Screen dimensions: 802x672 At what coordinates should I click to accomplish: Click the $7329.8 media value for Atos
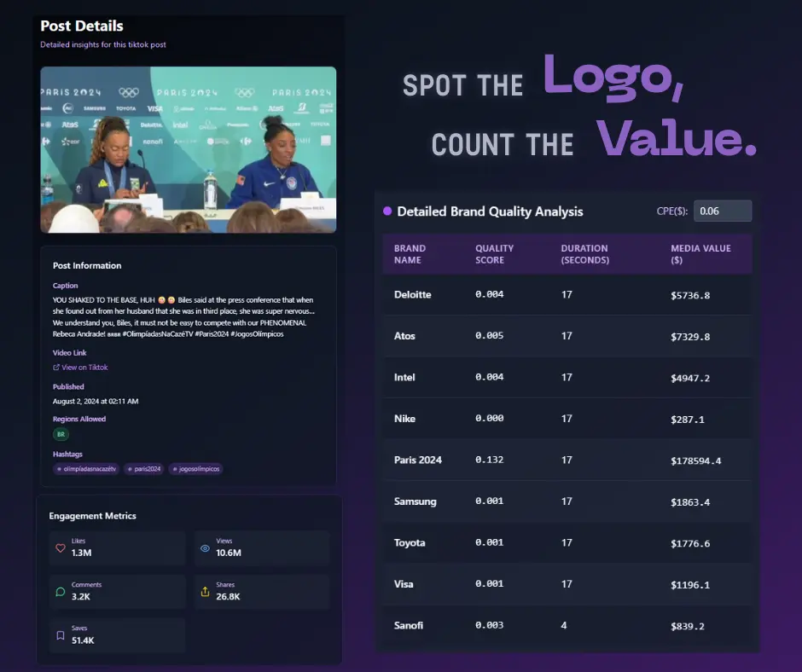(x=690, y=337)
